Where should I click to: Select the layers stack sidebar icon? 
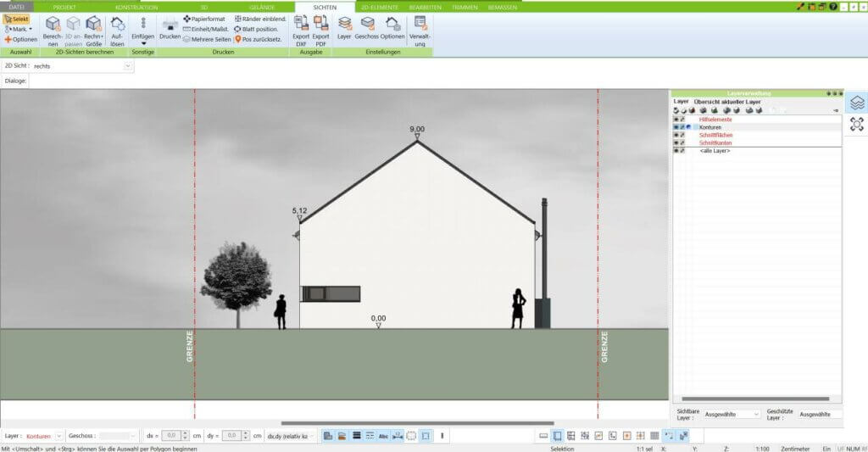click(857, 102)
